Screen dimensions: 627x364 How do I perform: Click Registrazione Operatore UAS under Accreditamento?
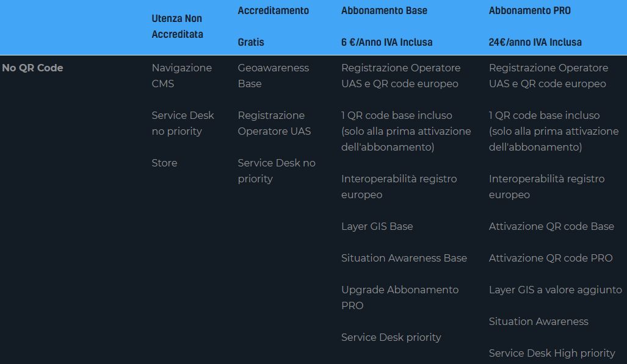[x=274, y=123]
